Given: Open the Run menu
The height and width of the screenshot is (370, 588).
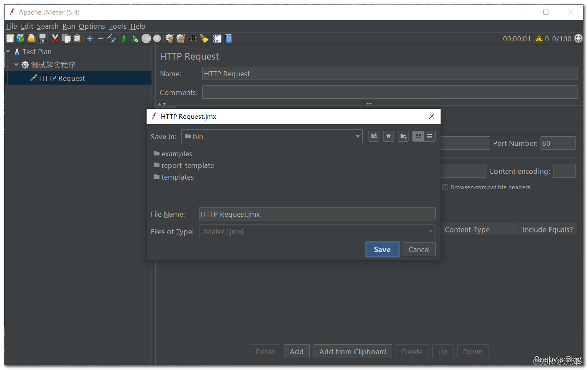Looking at the screenshot, I should [69, 26].
